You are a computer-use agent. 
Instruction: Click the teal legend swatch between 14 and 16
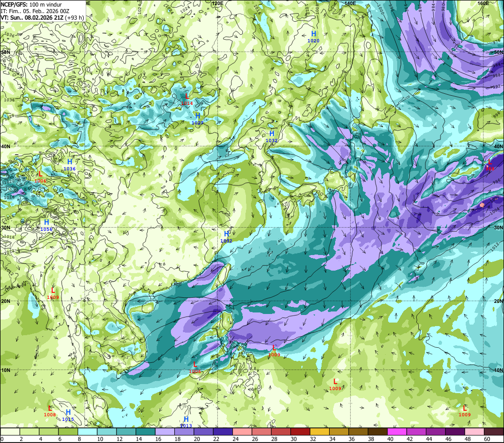point(145,431)
